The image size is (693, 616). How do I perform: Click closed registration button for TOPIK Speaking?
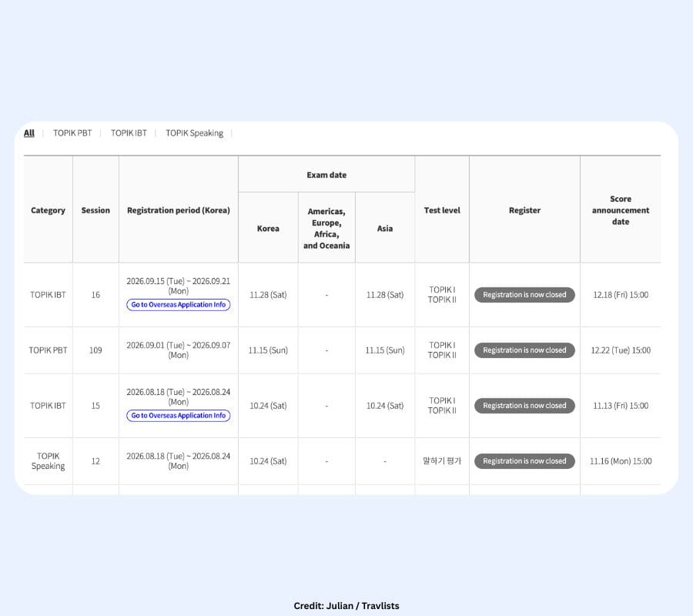[524, 461]
